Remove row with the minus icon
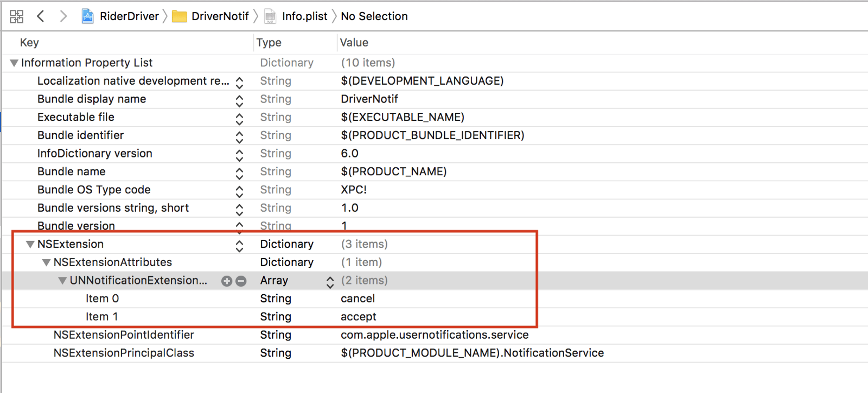The width and height of the screenshot is (868, 393). [241, 281]
